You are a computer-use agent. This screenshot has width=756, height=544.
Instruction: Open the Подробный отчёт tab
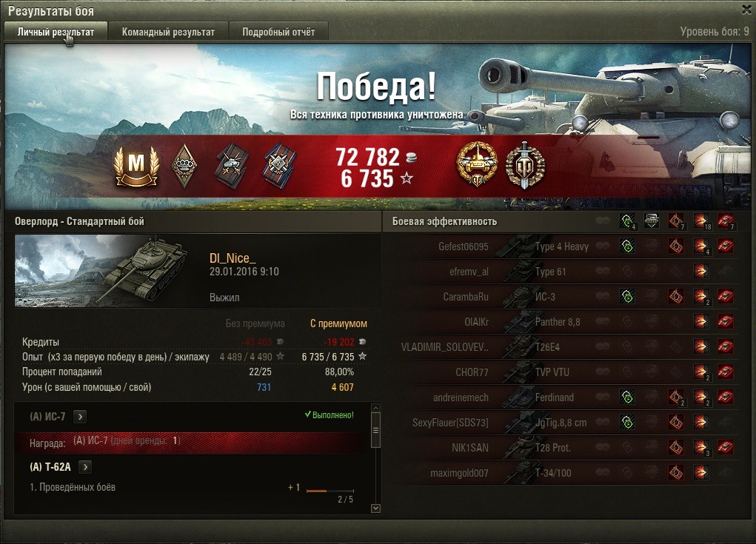coord(278,32)
